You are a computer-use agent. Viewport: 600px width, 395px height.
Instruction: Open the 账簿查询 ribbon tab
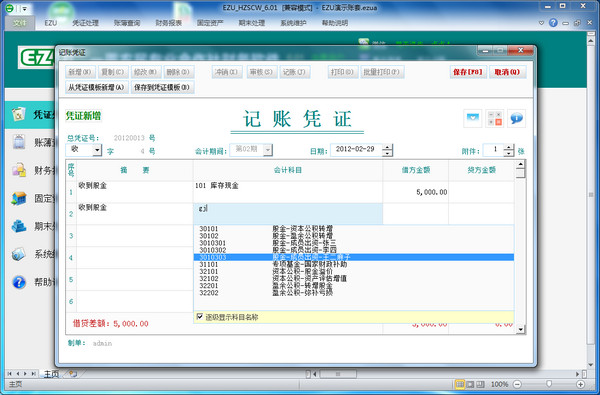click(127, 23)
